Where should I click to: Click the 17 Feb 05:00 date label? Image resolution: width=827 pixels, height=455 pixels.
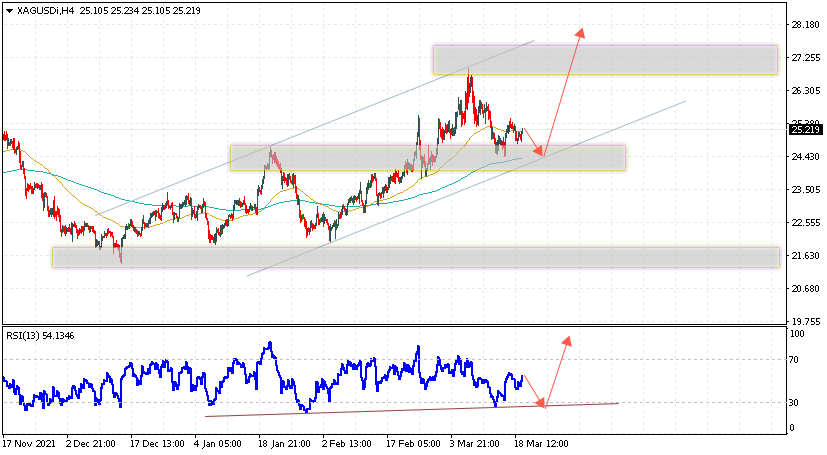pos(413,444)
